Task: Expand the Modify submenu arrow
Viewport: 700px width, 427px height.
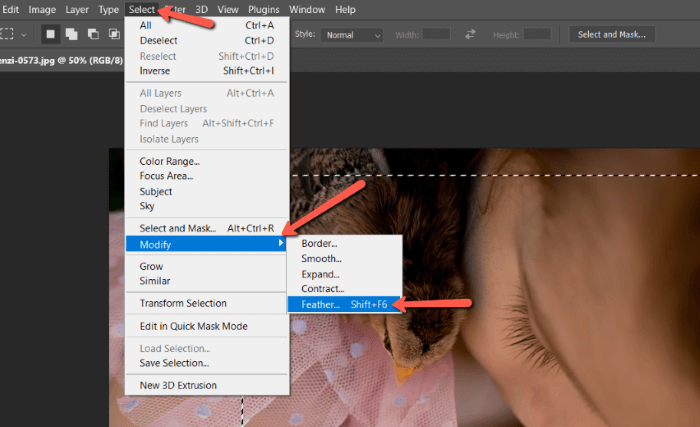Action: click(281, 243)
